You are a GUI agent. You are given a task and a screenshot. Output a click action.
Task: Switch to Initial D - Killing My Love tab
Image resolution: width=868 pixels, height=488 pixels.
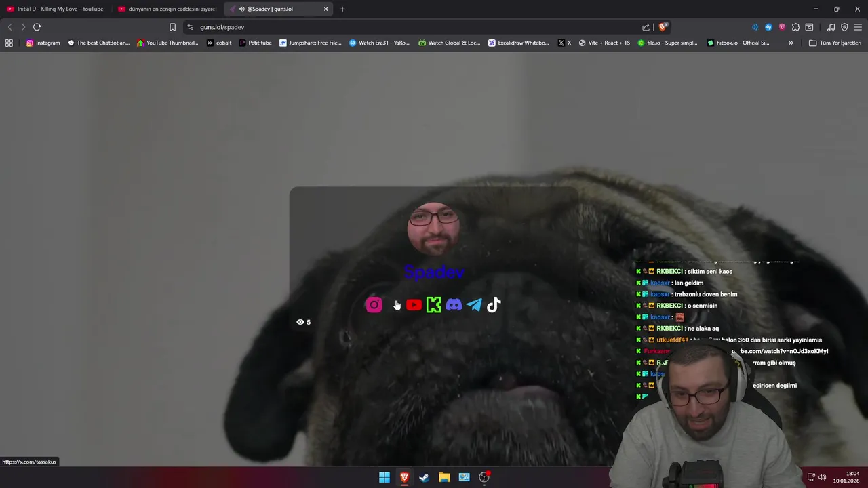coord(55,9)
